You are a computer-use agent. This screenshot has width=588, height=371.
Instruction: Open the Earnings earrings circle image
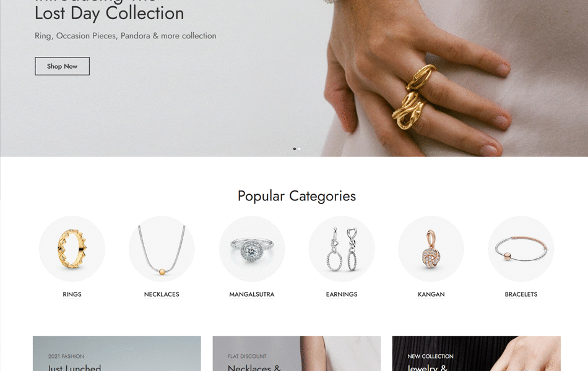pos(342,249)
